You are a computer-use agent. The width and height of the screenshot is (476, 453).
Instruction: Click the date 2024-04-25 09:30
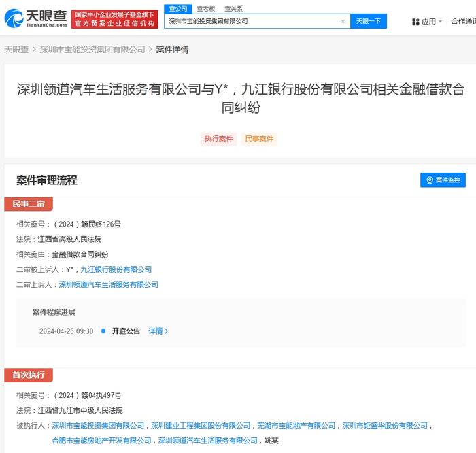tap(66, 331)
